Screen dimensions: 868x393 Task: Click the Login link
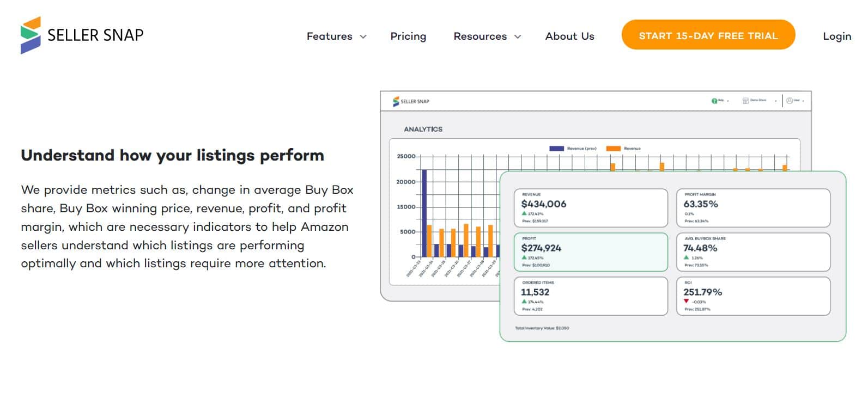[x=837, y=36]
